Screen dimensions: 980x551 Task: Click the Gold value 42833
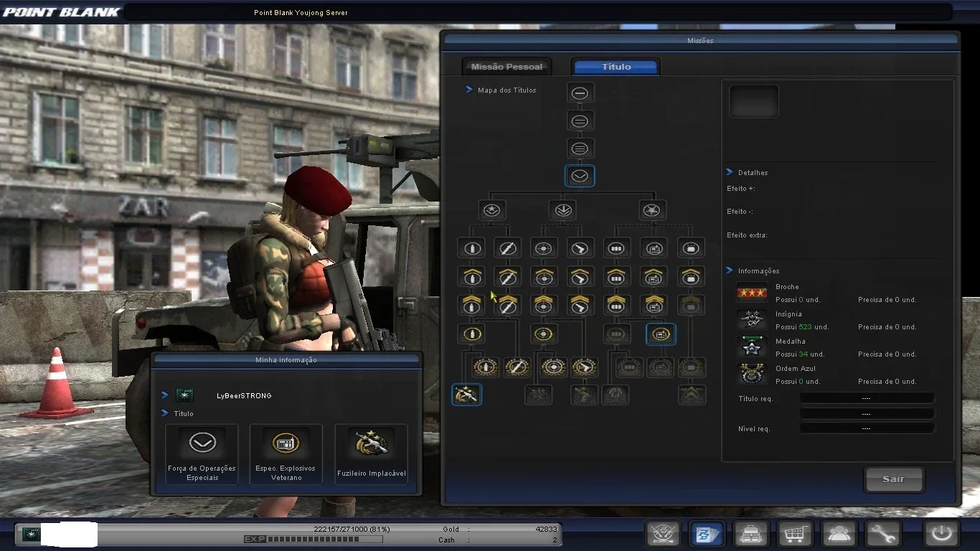tap(546, 529)
